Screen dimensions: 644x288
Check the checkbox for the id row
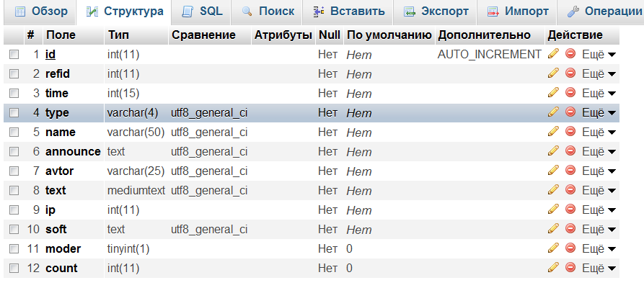point(14,55)
